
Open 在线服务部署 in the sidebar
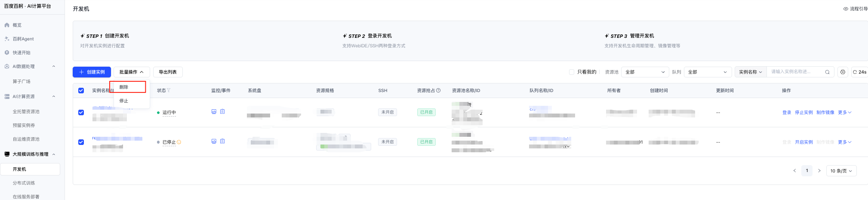tap(26, 197)
